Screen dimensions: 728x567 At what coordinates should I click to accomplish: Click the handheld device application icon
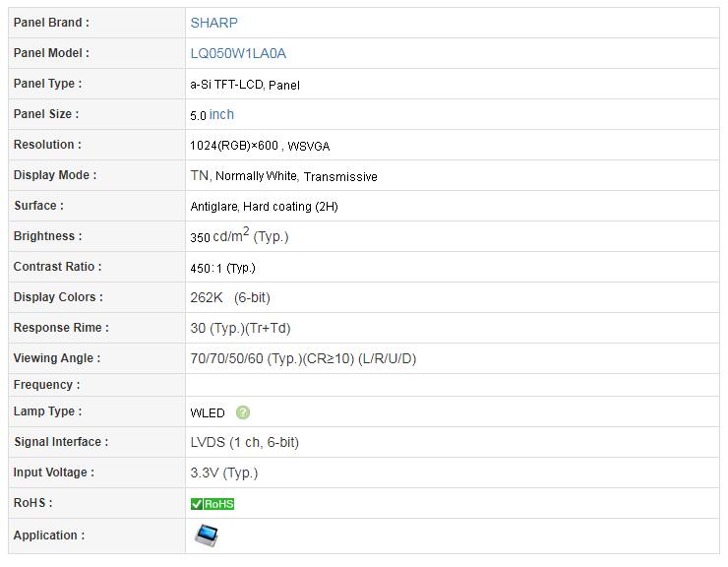tap(207, 535)
